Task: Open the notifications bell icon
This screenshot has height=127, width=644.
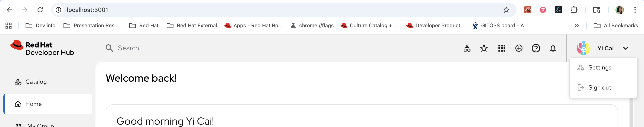Action: 553,48
